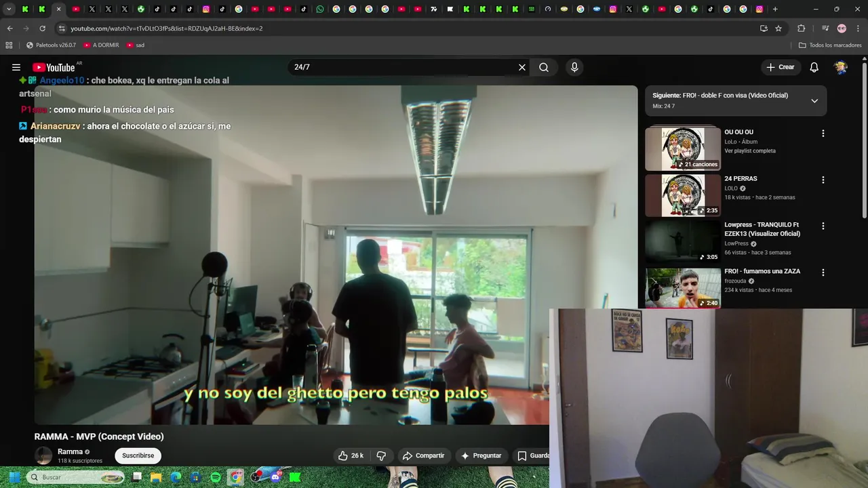Open Ramma channel name link

[x=70, y=451]
